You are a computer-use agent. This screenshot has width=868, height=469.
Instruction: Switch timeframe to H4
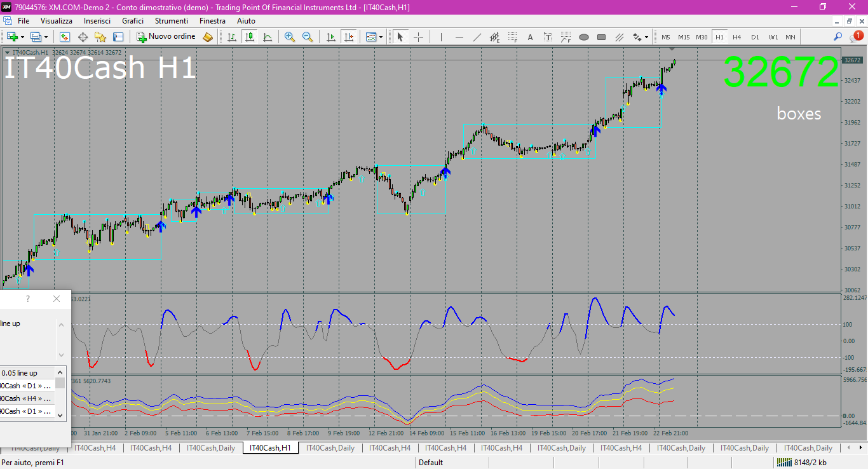coord(737,37)
